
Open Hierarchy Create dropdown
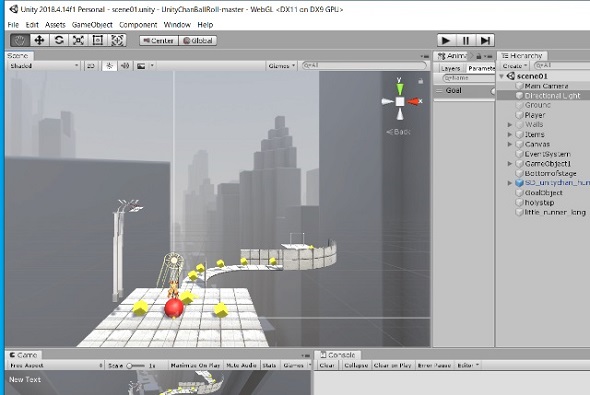(515, 66)
